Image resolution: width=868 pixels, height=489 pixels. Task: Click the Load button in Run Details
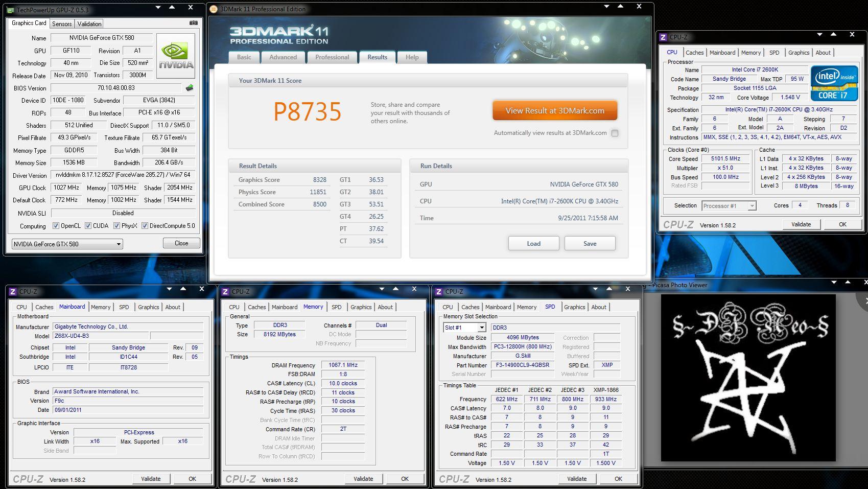(533, 243)
